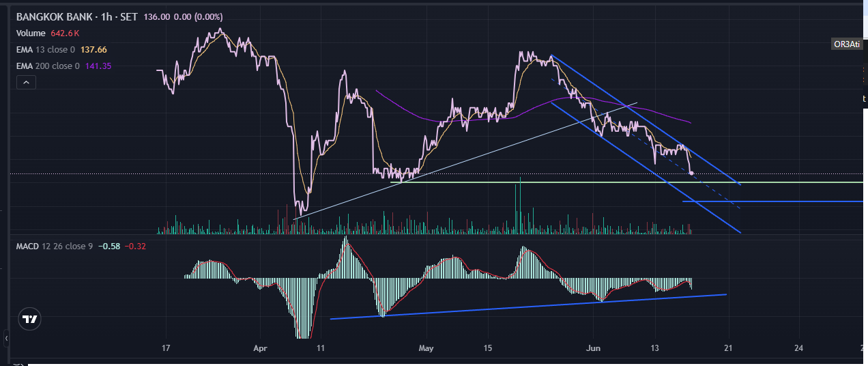Select the Volume indicator legend
The height and width of the screenshot is (366, 868).
click(31, 33)
